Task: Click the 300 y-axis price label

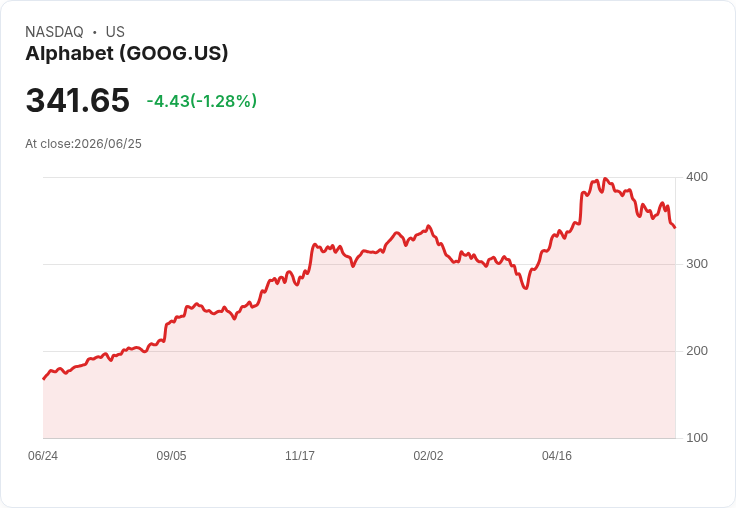Action: click(x=697, y=264)
